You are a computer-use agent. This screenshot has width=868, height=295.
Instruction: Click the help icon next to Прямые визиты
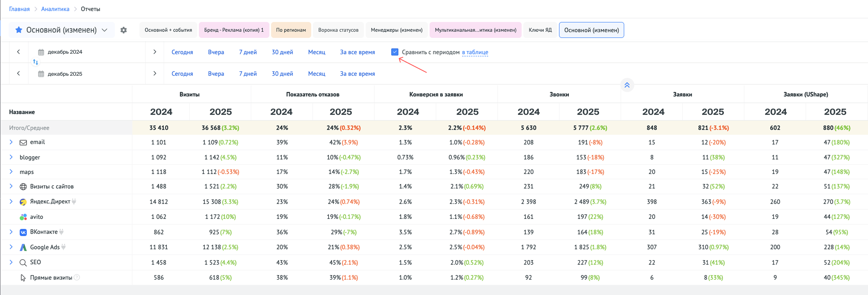coord(77,277)
